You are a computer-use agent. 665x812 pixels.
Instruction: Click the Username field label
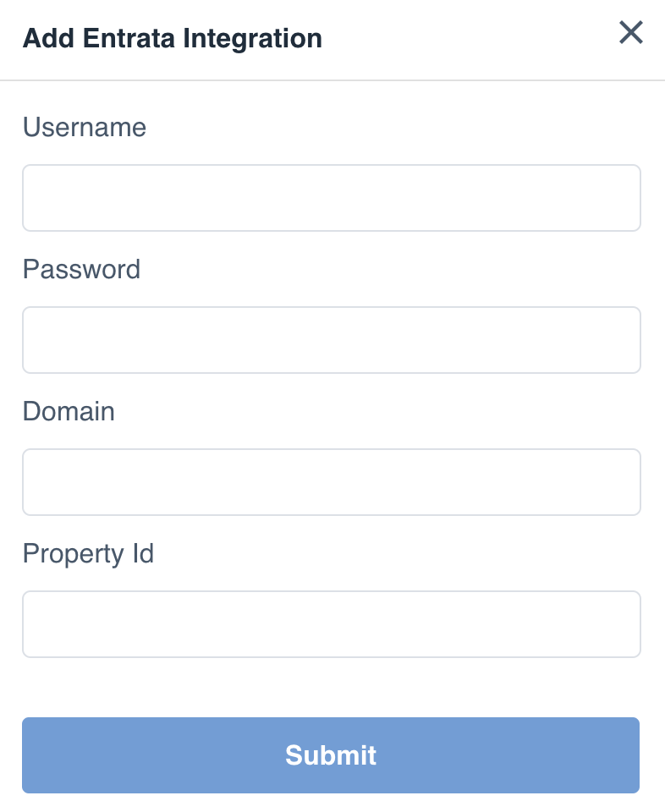(x=85, y=128)
